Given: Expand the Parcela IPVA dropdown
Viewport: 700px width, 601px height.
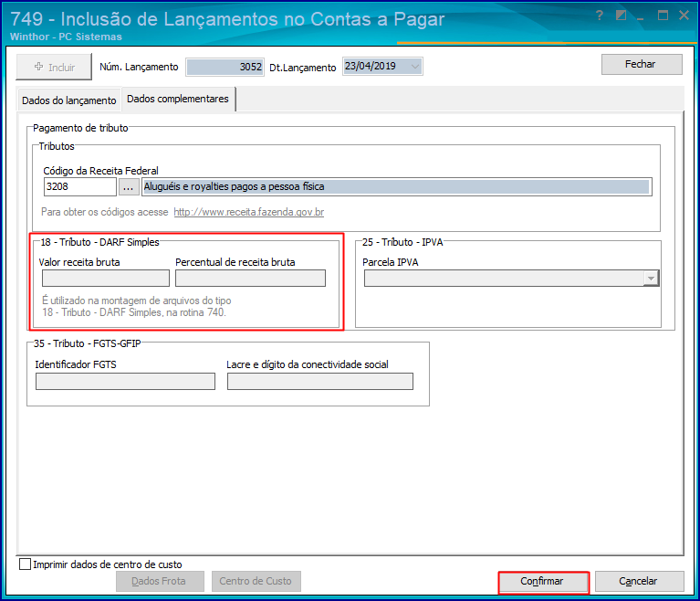Looking at the screenshot, I should pyautogui.click(x=652, y=279).
